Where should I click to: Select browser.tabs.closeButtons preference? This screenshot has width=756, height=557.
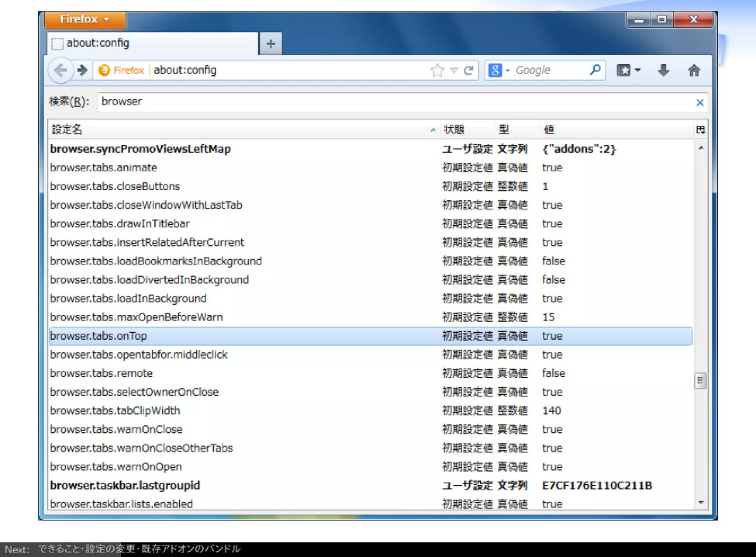point(371,186)
